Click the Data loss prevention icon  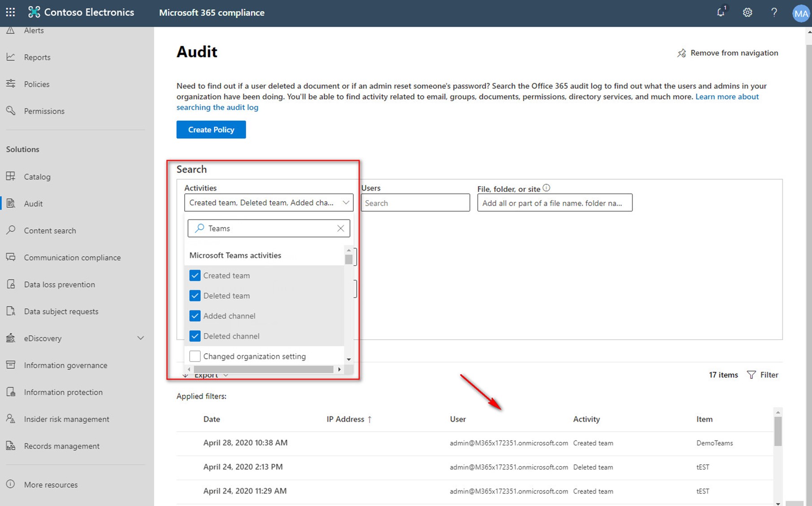click(x=11, y=284)
